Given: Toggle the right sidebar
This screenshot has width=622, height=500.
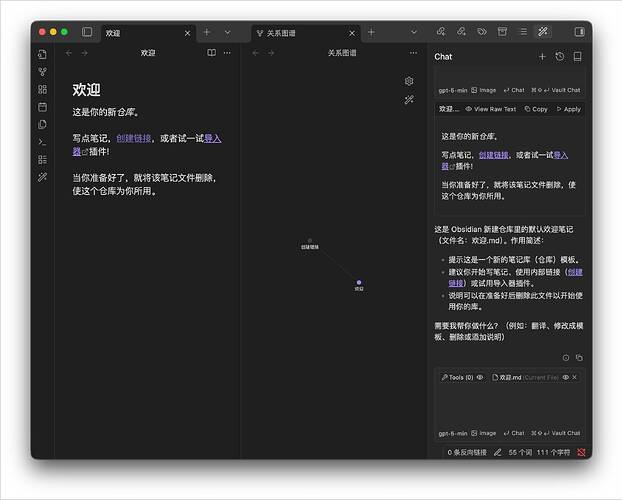Looking at the screenshot, I should tap(580, 32).
